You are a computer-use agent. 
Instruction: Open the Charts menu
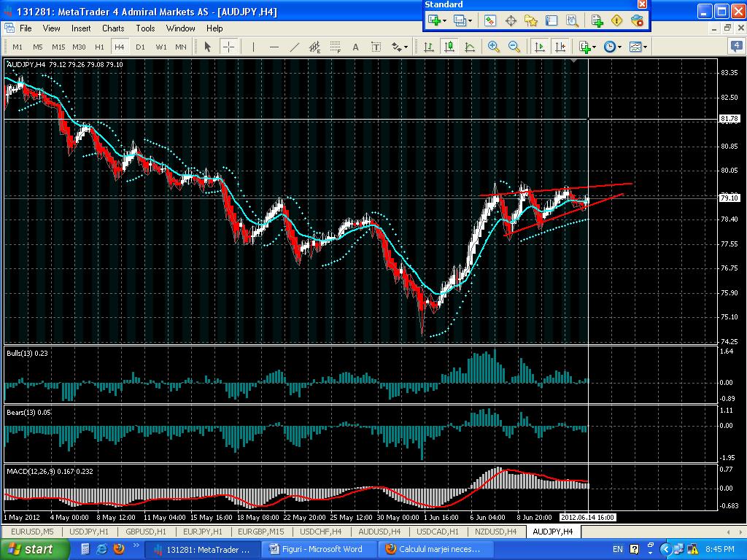[113, 28]
